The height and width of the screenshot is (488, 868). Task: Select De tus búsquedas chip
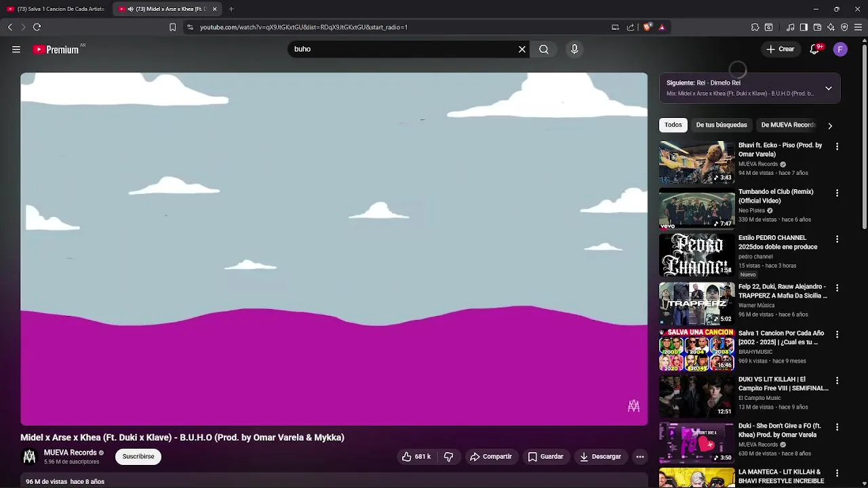click(x=722, y=125)
